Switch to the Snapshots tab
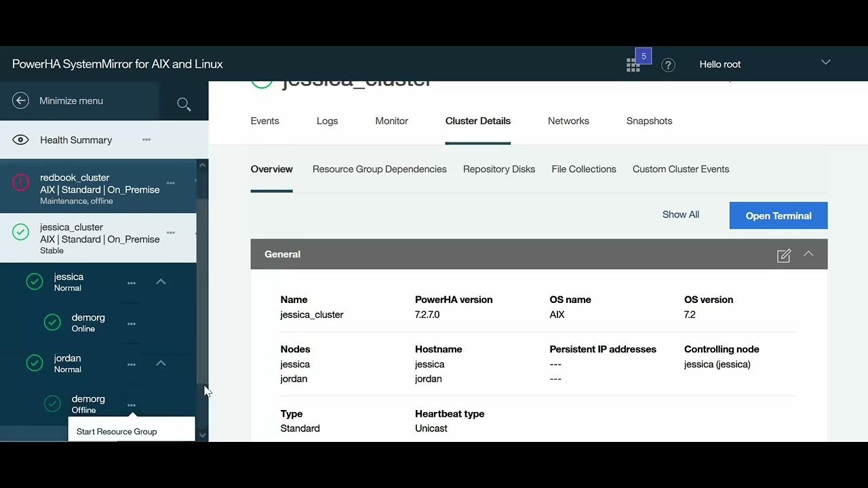The width and height of the screenshot is (868, 488). [649, 121]
